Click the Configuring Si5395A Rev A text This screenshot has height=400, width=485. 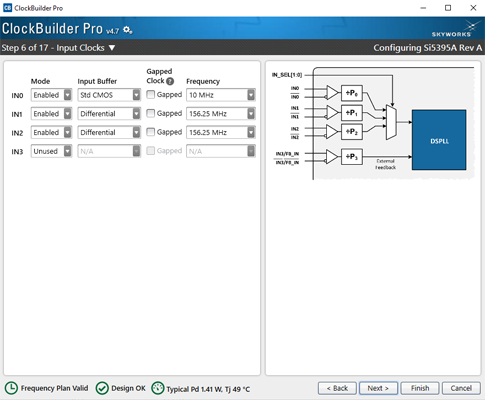[x=428, y=48]
